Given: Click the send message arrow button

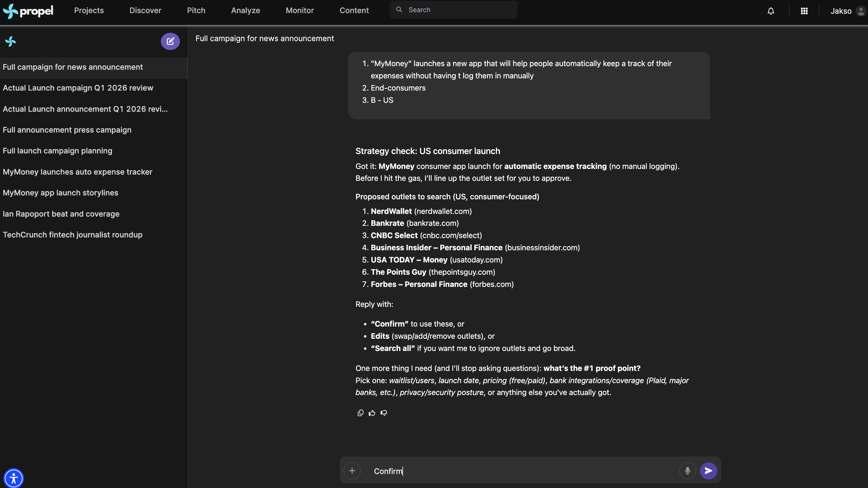Looking at the screenshot, I should [708, 470].
